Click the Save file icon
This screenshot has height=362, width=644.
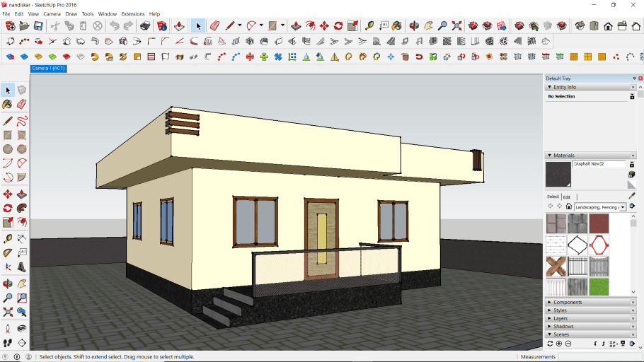38,26
